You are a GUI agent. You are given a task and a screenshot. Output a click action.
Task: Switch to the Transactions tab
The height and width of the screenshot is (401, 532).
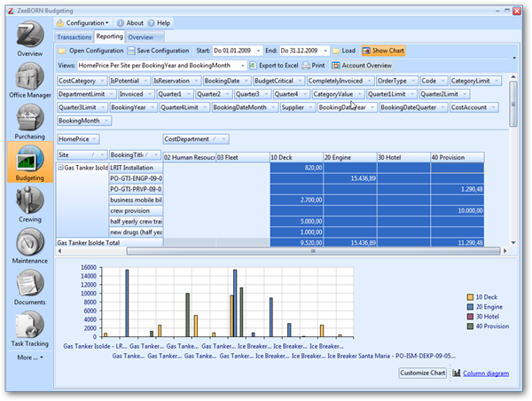coord(74,37)
